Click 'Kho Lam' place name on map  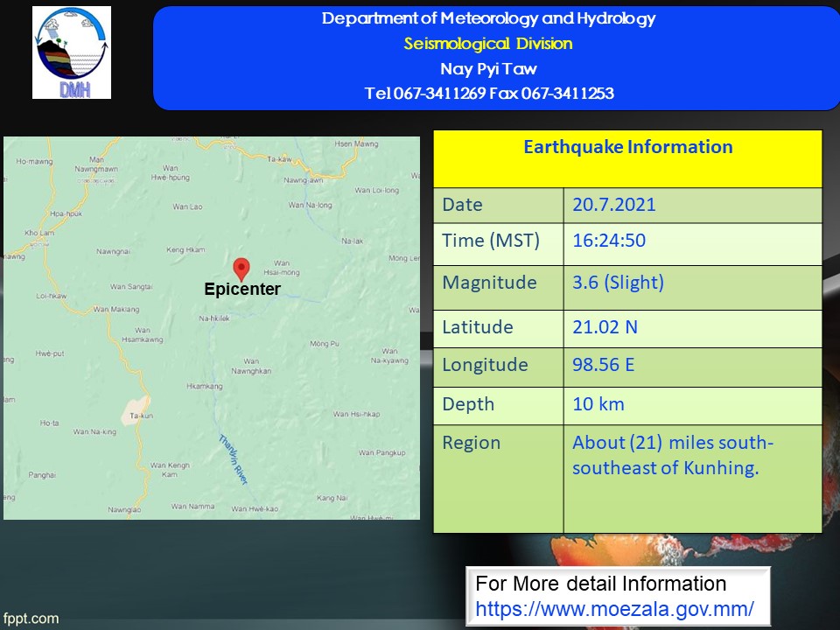point(39,233)
